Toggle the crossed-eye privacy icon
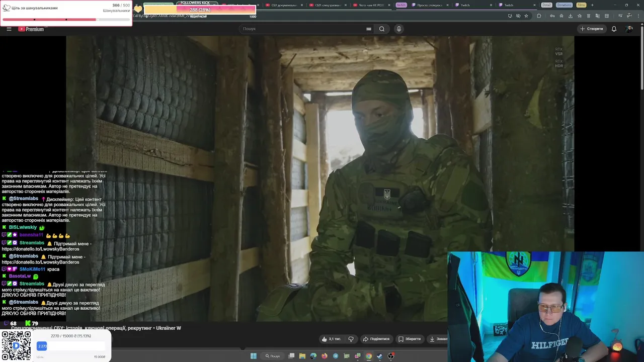This screenshot has height=362, width=644. tap(518, 16)
